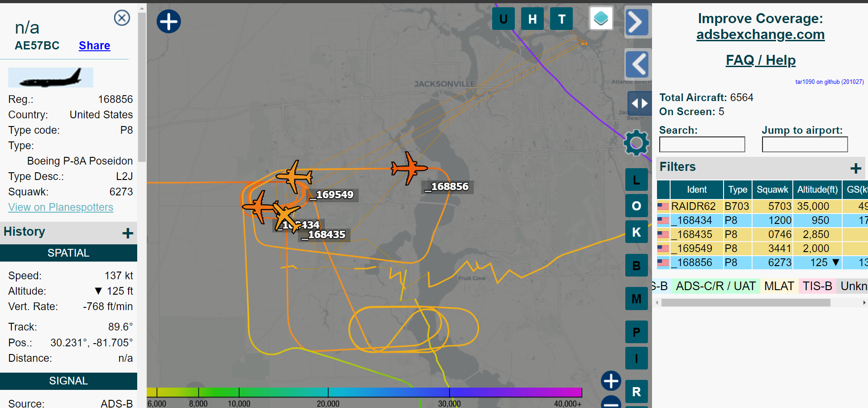The width and height of the screenshot is (868, 408).
Task: Click the US flag icon beside RAIDR62
Action: pos(663,206)
